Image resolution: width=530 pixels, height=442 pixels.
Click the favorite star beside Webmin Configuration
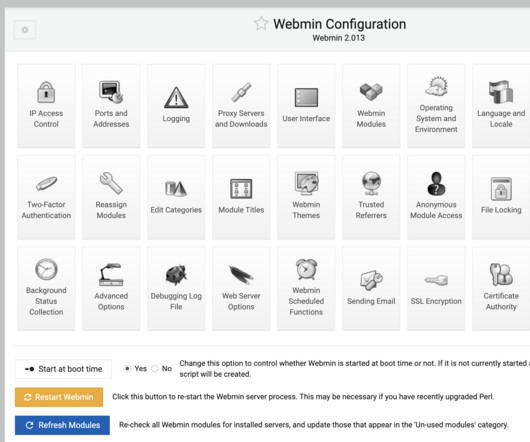(261, 23)
